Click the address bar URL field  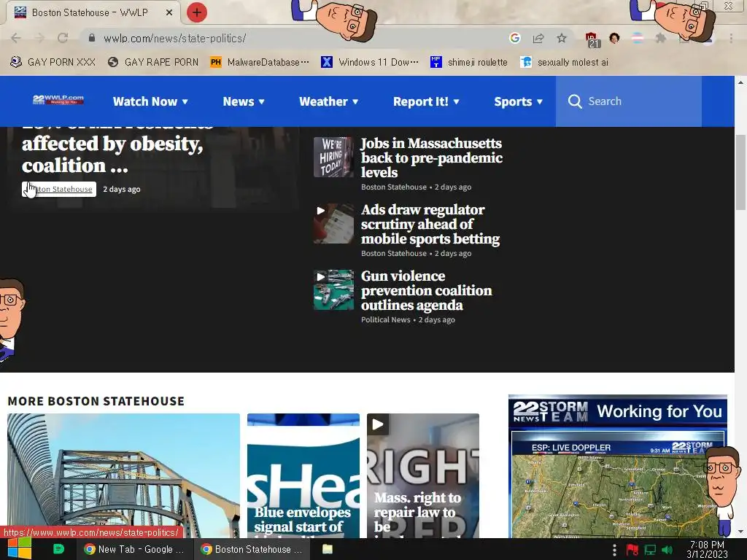click(295, 38)
